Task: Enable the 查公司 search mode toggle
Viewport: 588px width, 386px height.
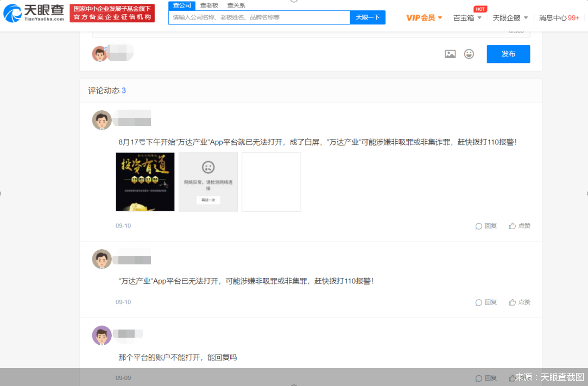Action: click(x=182, y=4)
